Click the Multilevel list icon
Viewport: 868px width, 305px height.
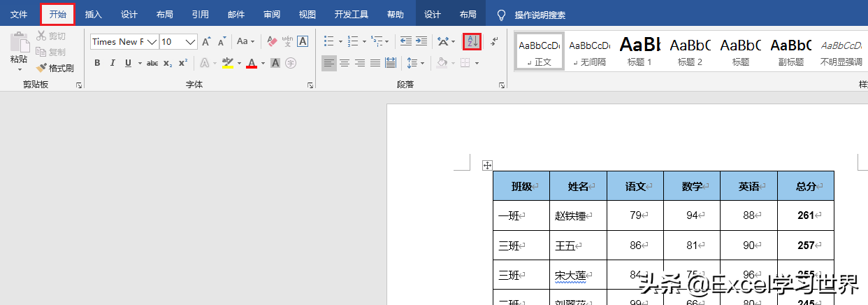[376, 42]
